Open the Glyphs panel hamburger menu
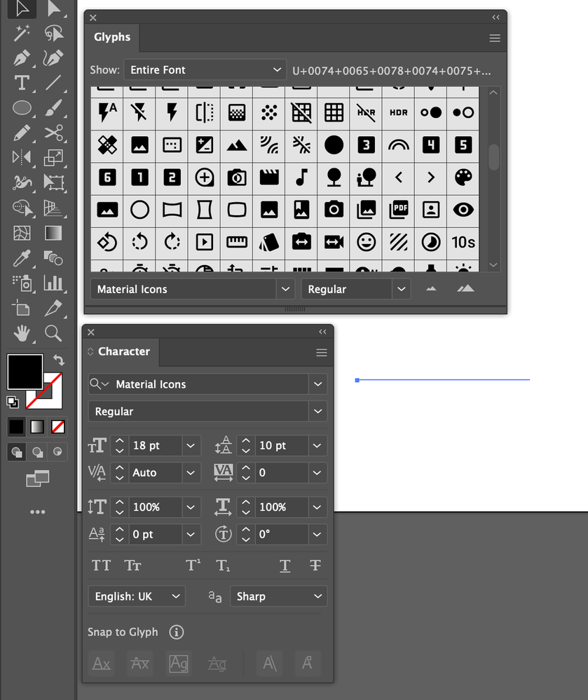 tap(495, 39)
